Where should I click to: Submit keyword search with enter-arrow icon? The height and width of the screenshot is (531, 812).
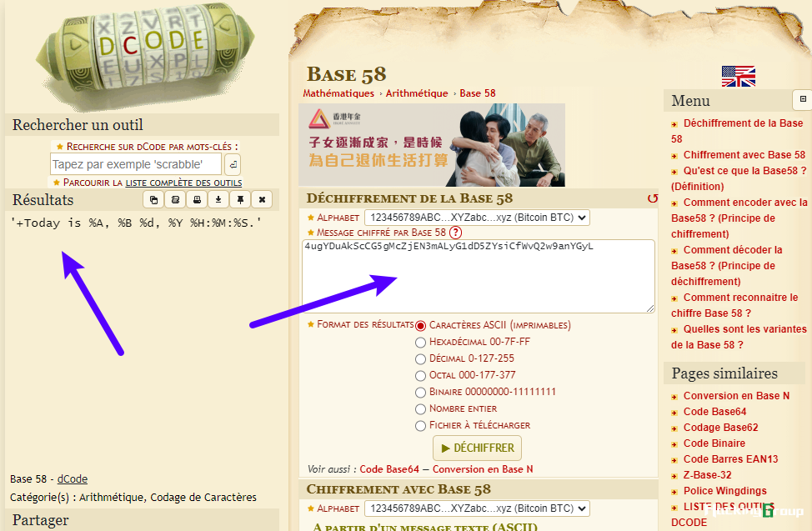(x=233, y=164)
